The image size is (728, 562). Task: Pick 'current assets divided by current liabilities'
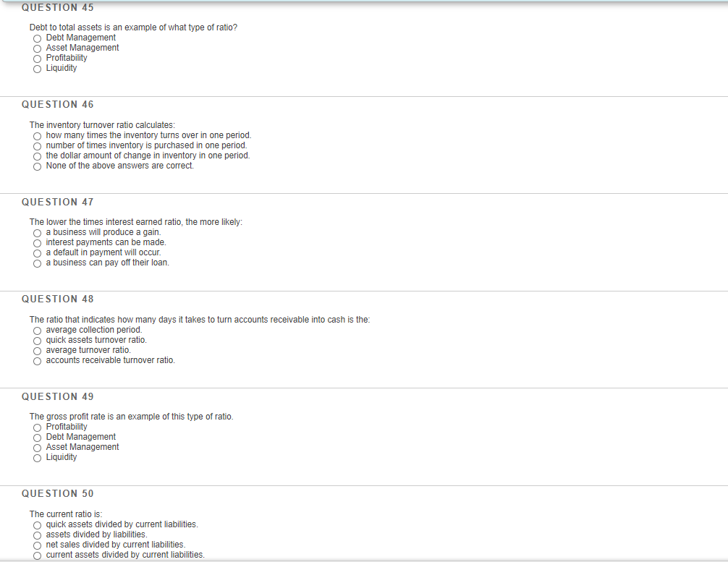(x=37, y=556)
